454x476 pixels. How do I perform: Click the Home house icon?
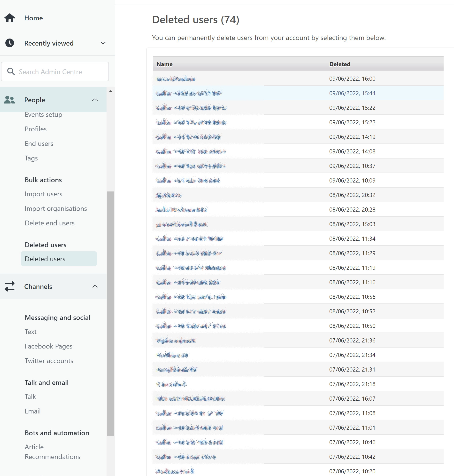click(10, 18)
